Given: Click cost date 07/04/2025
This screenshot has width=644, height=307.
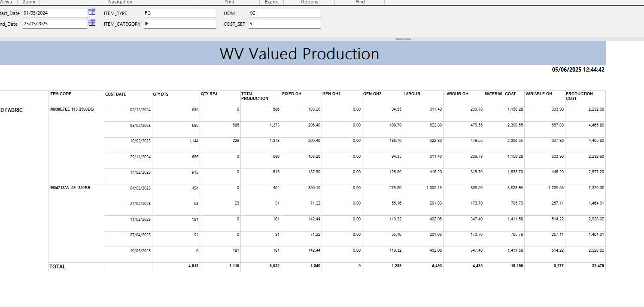Looking at the screenshot, I should [140, 235].
